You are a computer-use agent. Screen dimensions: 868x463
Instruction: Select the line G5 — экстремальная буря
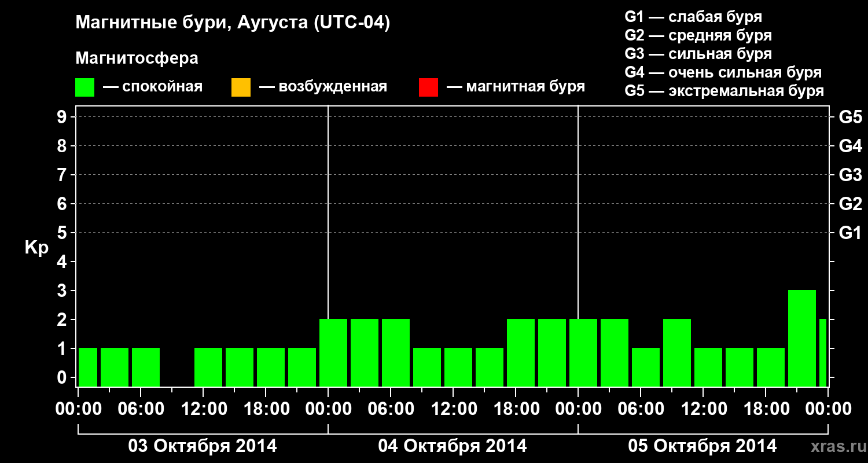724,91
